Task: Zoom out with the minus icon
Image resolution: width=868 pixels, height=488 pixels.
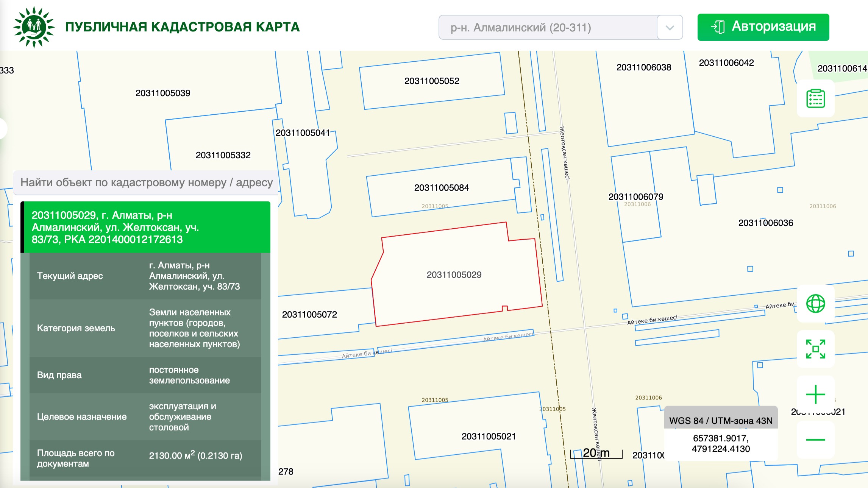Action: (815, 440)
